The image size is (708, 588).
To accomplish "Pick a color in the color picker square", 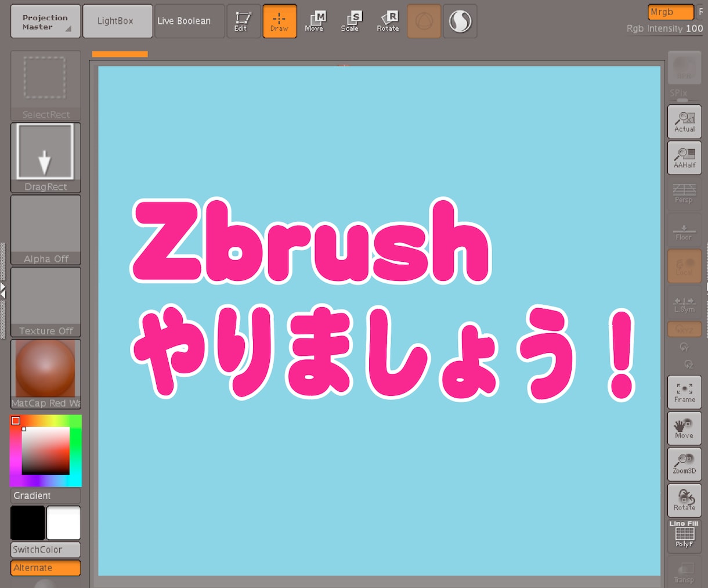I will (46, 451).
